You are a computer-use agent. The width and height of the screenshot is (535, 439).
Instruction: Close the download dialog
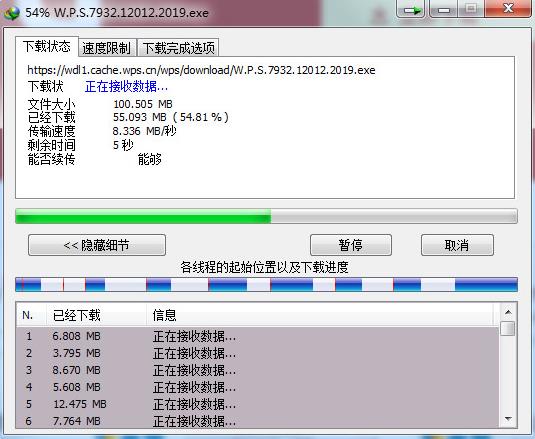[x=508, y=8]
